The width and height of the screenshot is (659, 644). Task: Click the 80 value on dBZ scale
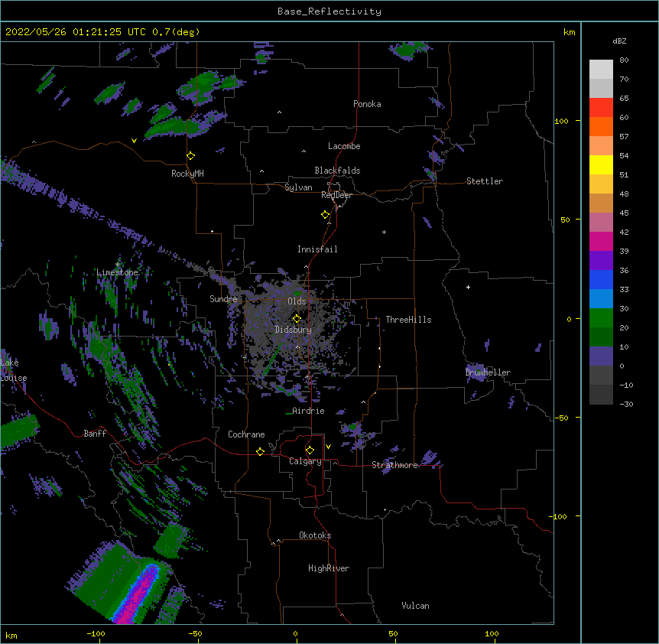(624, 60)
